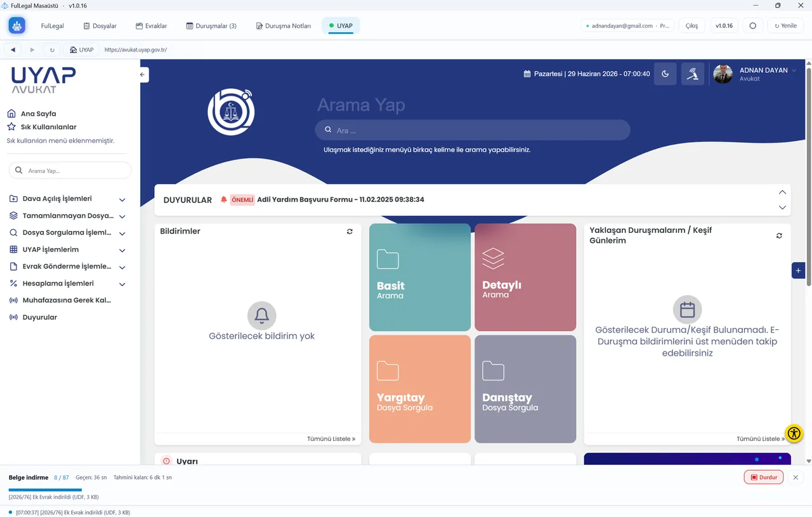
Task: Show the next announcement with the down chevron
Action: (x=782, y=207)
